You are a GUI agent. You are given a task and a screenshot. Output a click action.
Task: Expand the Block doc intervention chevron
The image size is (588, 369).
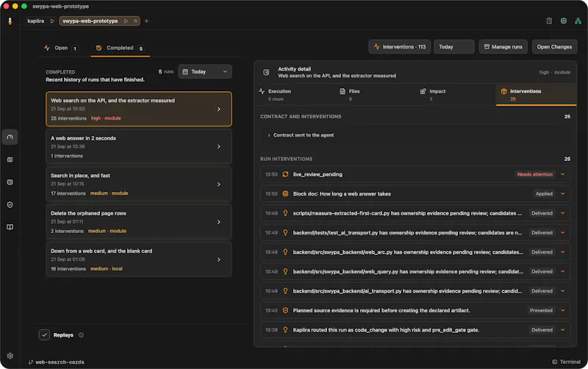[562, 194]
